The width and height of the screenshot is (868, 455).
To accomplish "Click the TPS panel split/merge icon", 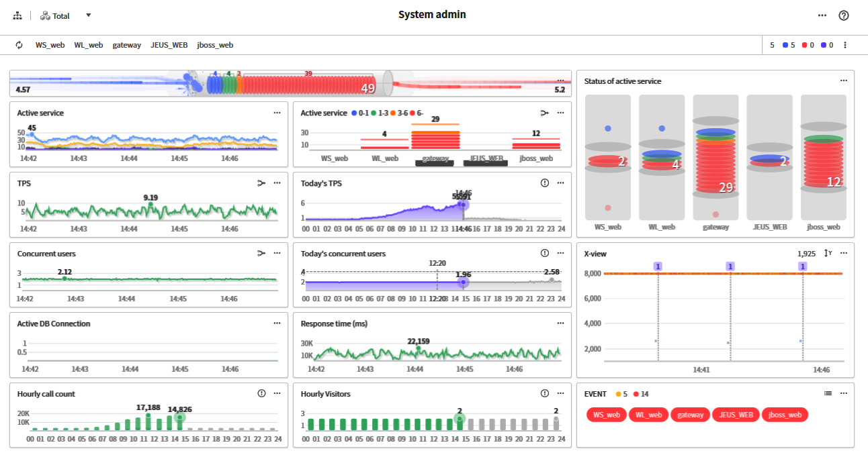I will (x=261, y=183).
